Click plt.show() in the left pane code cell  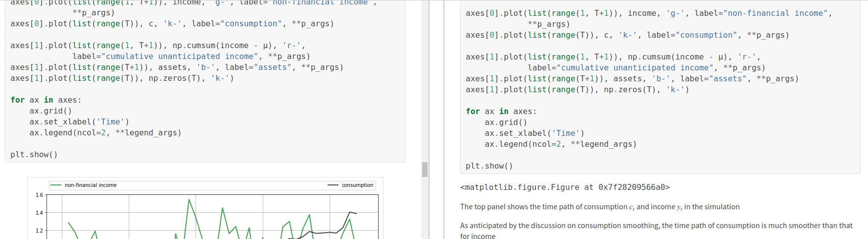(34, 155)
